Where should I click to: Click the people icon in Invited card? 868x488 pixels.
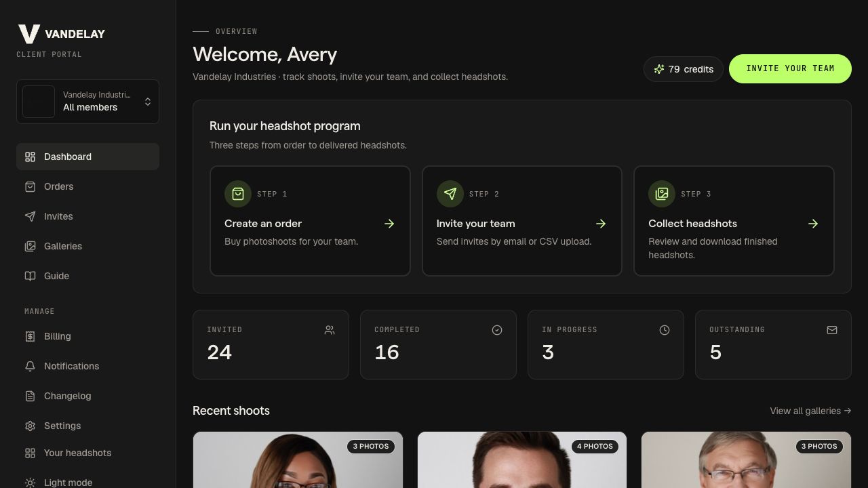[330, 330]
